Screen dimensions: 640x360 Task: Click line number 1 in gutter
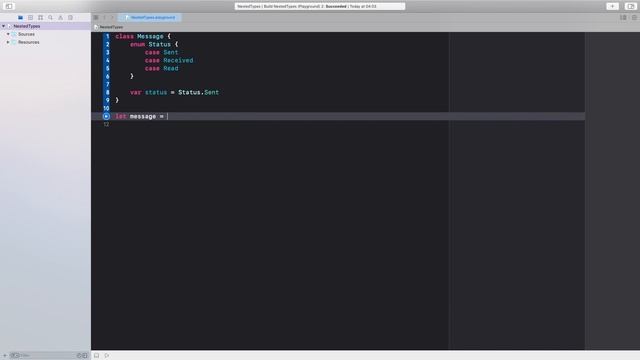tap(108, 36)
